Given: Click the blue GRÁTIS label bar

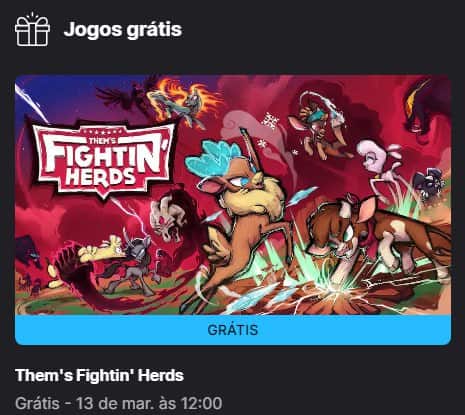Looking at the screenshot, I should coord(233,330).
